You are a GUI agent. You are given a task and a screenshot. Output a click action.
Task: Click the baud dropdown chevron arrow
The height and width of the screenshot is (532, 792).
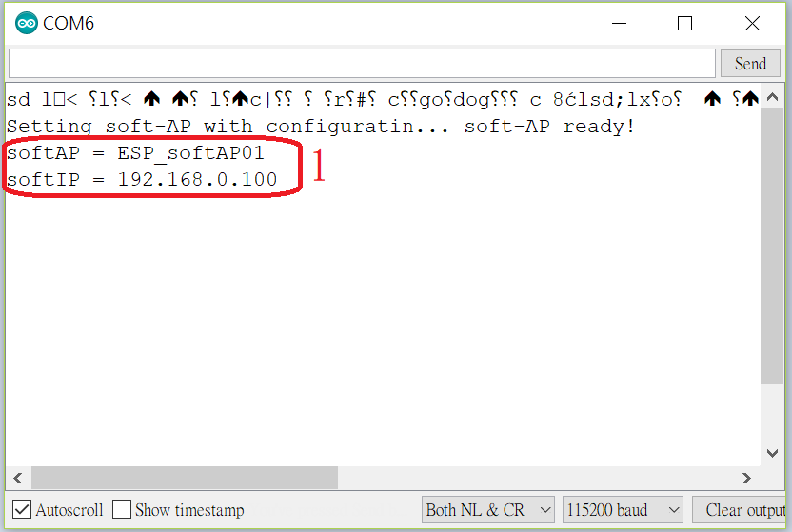click(673, 510)
